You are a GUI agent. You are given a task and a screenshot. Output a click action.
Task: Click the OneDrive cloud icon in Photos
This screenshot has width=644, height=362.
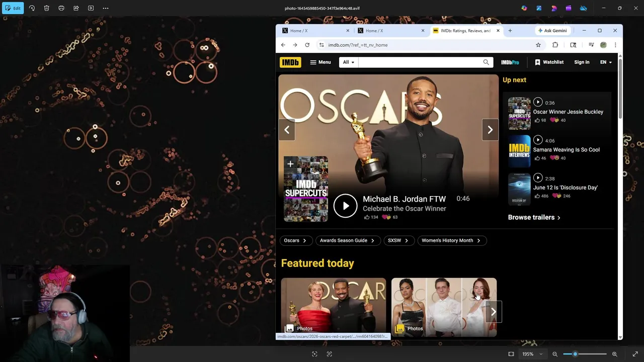tap(583, 8)
